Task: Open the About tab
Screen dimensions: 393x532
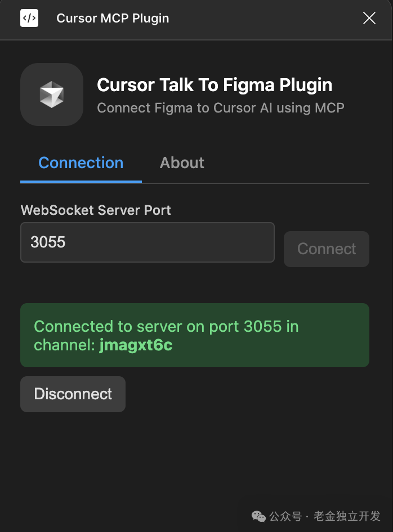Action: [x=182, y=163]
